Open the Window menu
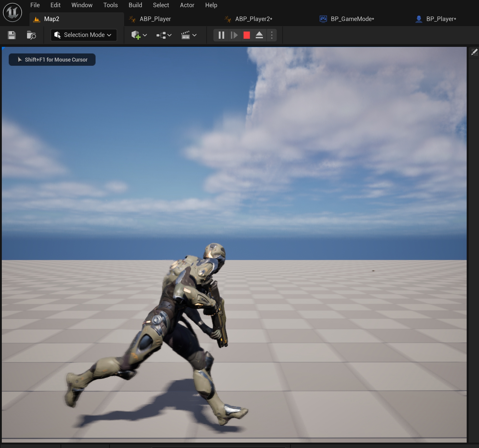The width and height of the screenshot is (479, 448). click(82, 5)
